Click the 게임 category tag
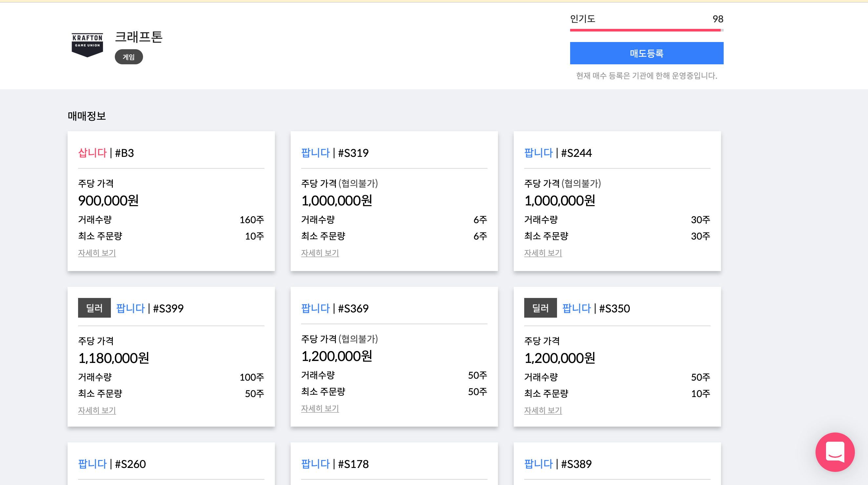This screenshot has height=485, width=868. (129, 57)
